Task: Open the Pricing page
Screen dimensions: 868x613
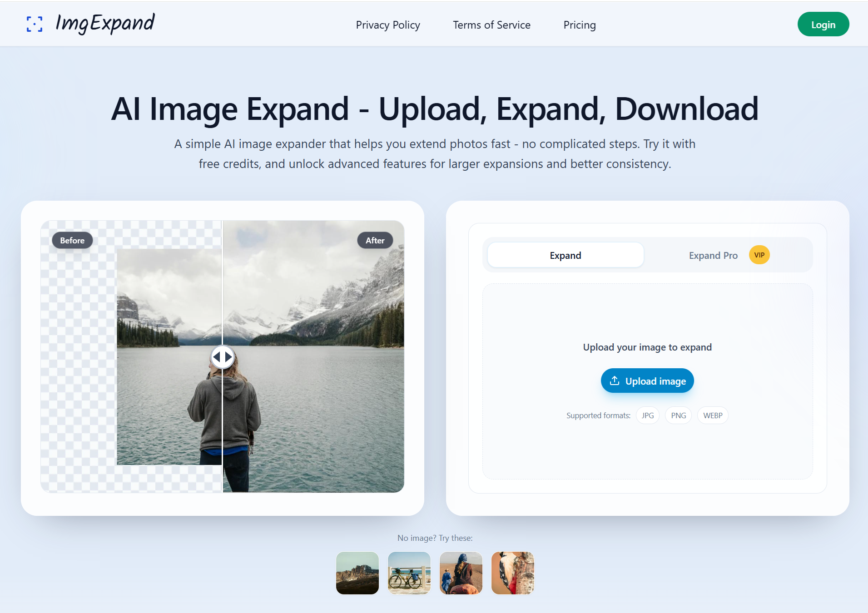Action: (579, 25)
